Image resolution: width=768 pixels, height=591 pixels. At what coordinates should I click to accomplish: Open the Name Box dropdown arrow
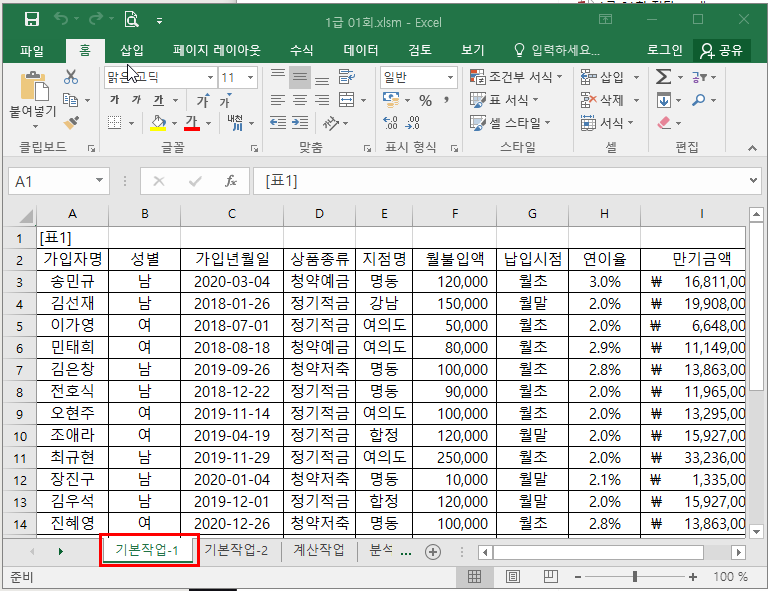pyautogui.click(x=99, y=181)
